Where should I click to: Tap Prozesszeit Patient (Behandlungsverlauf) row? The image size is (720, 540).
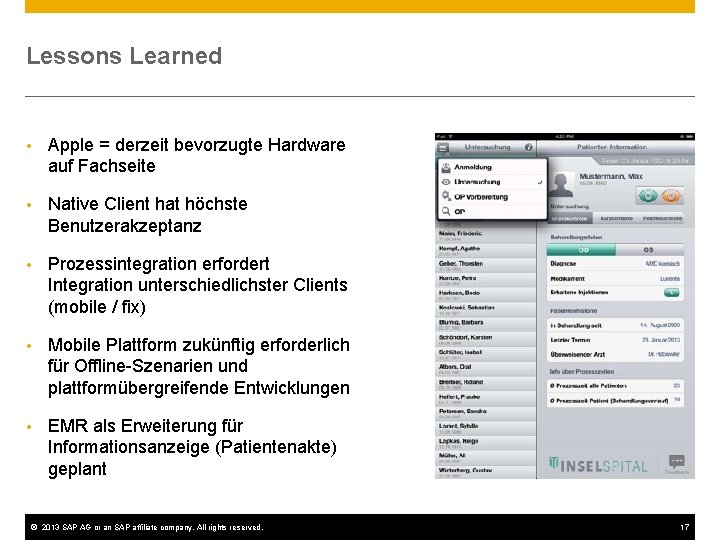point(615,400)
